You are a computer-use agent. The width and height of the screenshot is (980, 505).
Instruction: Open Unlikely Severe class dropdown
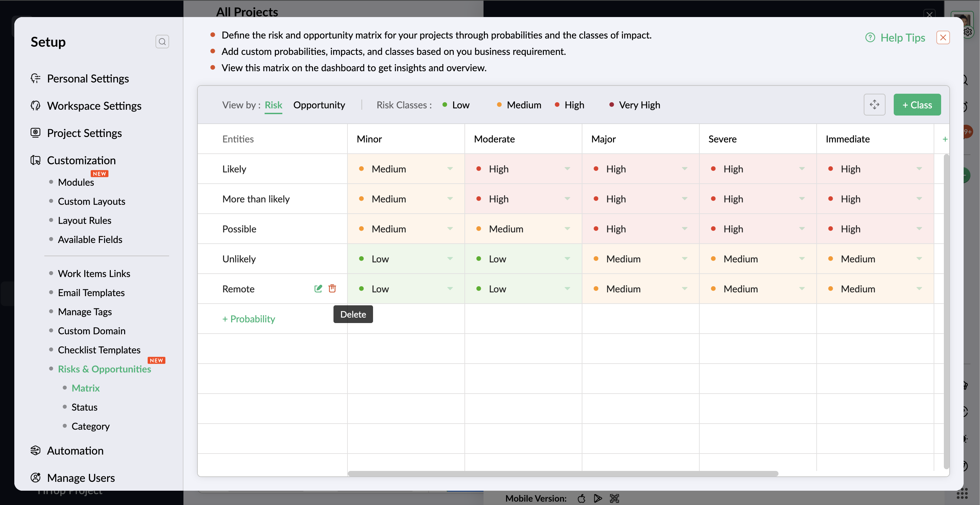pyautogui.click(x=802, y=259)
